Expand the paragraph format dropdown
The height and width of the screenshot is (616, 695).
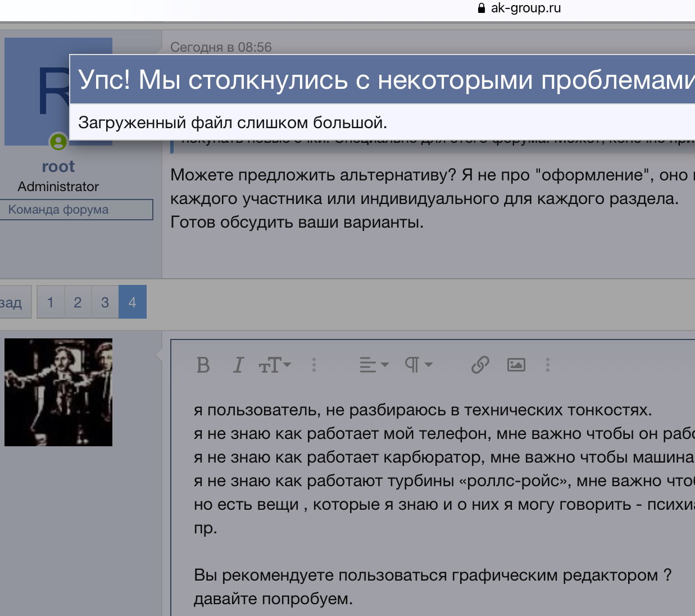(419, 365)
